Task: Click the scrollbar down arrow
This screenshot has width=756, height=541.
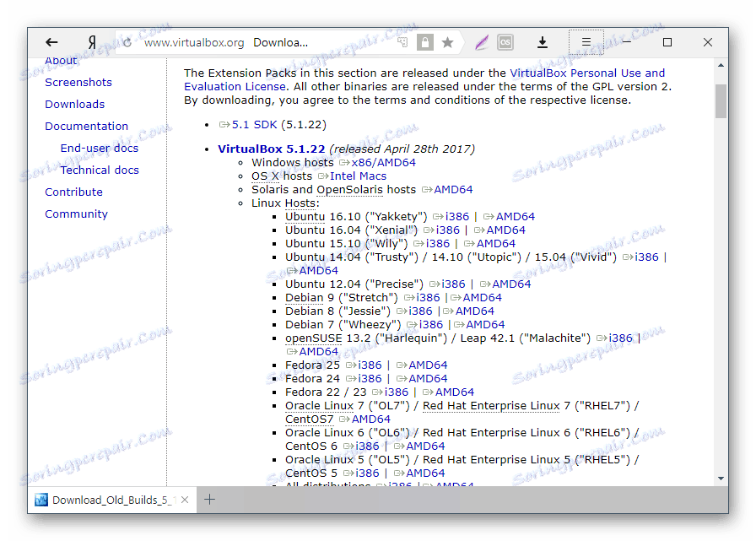Action: coord(721,479)
